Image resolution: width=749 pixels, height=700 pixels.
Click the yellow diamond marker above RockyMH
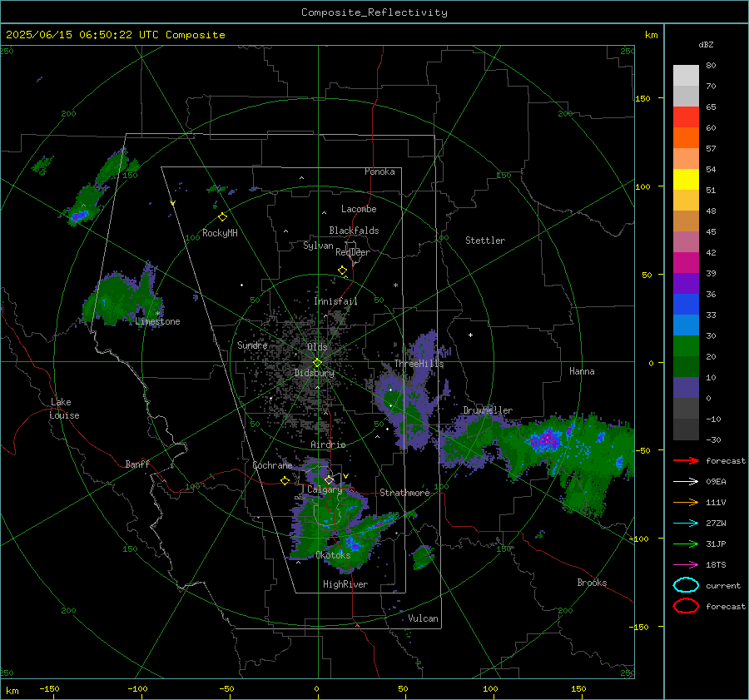point(222,217)
